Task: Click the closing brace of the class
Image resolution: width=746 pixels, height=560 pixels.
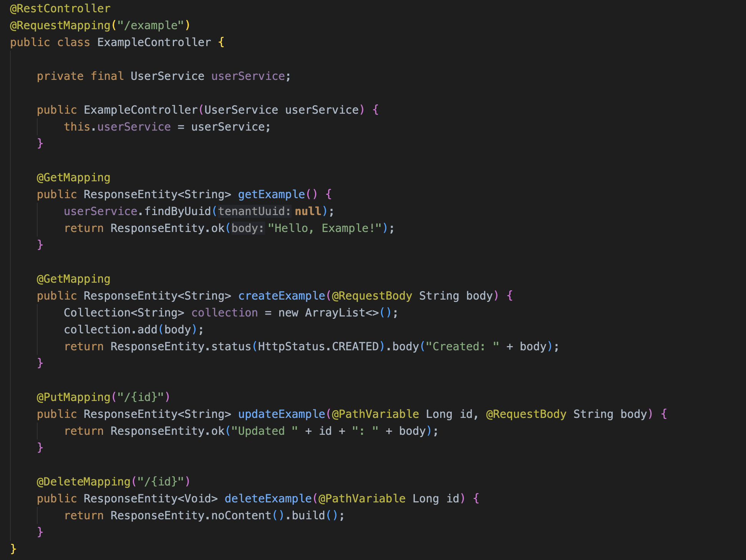Action: [13, 549]
